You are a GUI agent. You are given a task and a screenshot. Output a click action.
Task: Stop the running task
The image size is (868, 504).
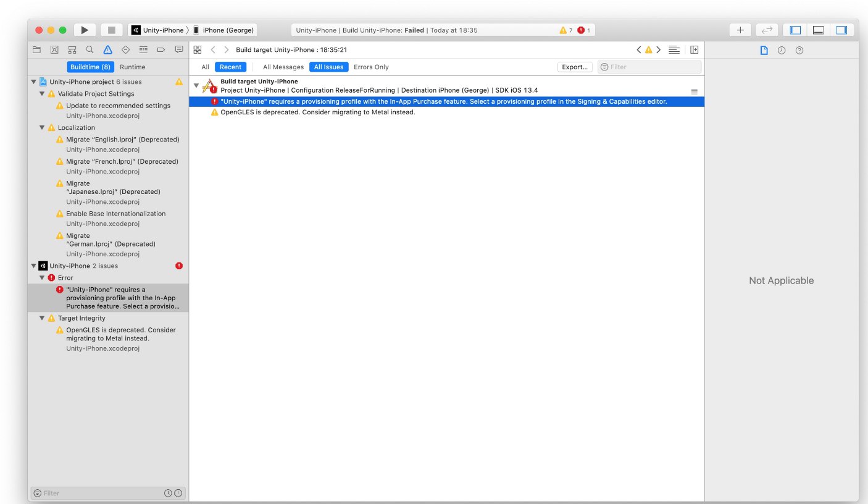112,30
